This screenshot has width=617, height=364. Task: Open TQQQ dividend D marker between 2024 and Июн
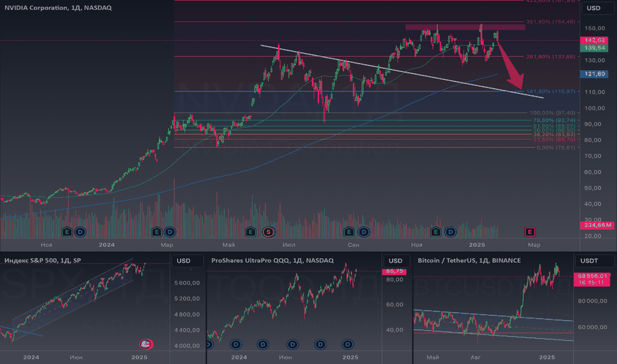pyautogui.click(x=262, y=345)
